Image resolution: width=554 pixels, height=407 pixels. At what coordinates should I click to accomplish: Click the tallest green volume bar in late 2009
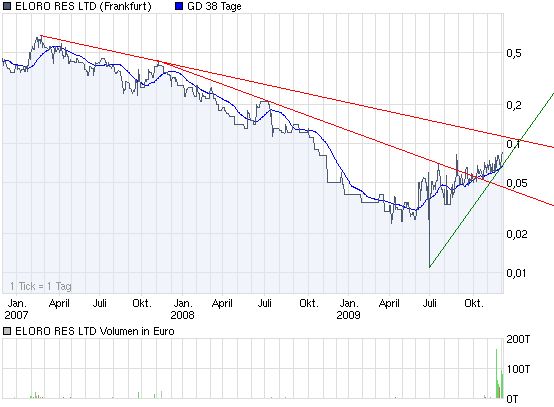496,374
